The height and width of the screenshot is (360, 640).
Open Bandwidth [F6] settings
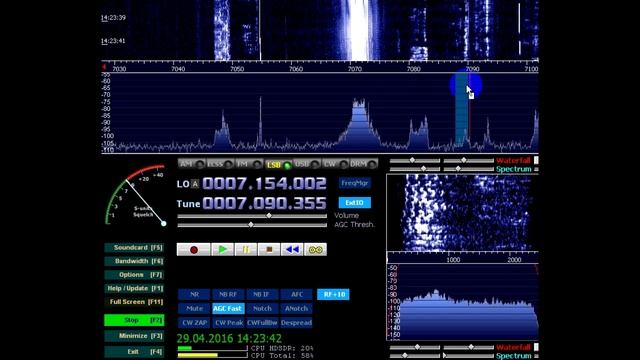pos(134,261)
